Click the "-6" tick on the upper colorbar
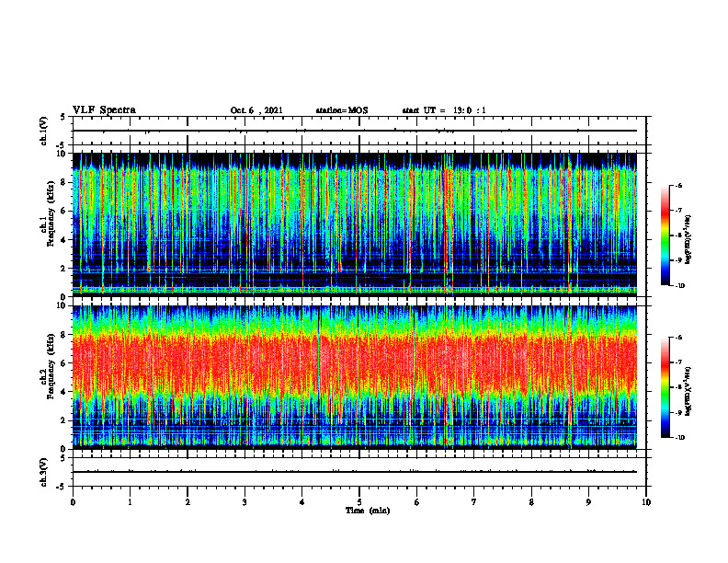Viewport: 728px width, 563px height. (x=678, y=185)
